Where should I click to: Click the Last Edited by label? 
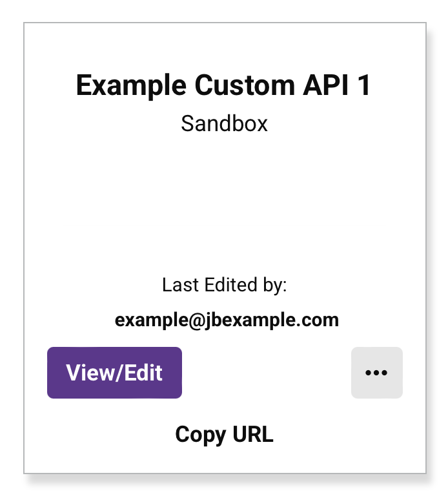click(224, 285)
